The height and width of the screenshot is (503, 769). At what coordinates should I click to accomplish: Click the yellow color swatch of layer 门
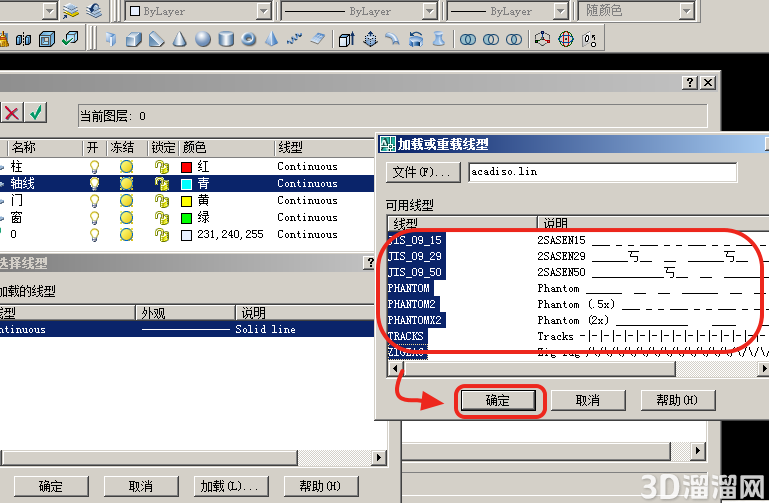point(186,201)
